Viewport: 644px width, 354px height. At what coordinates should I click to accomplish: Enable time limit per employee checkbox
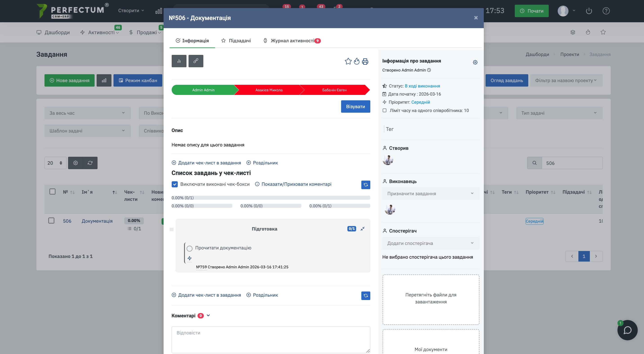[384, 110]
